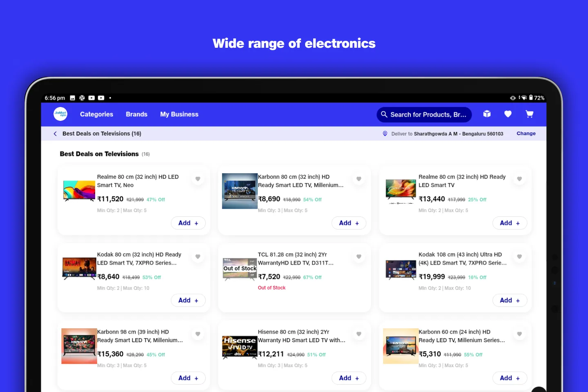Click the JioMart Digital logo
588x392 pixels.
tap(60, 114)
